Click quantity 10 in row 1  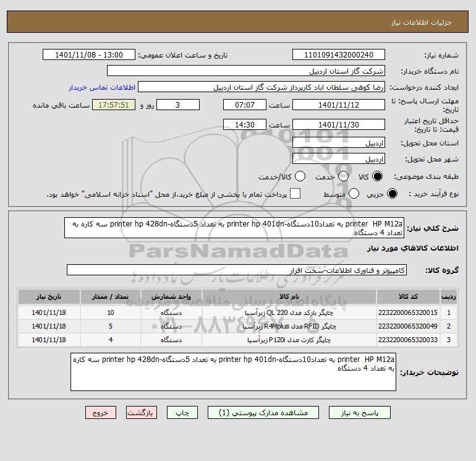(x=111, y=312)
